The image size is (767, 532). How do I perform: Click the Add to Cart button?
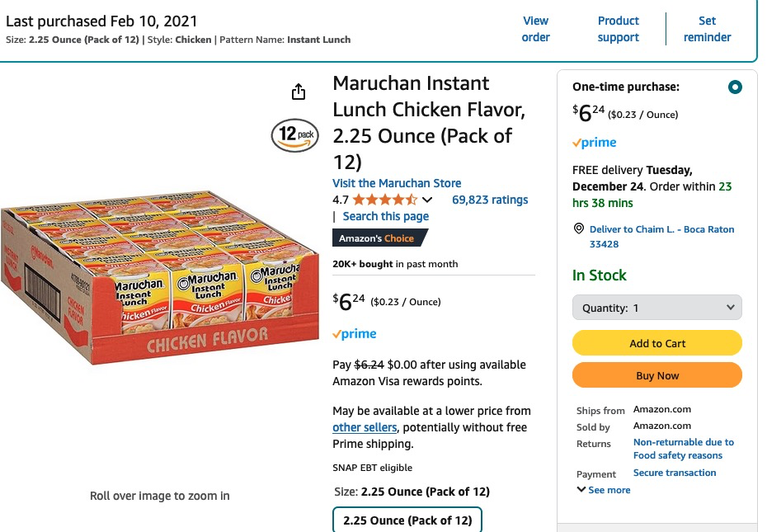pyautogui.click(x=657, y=343)
